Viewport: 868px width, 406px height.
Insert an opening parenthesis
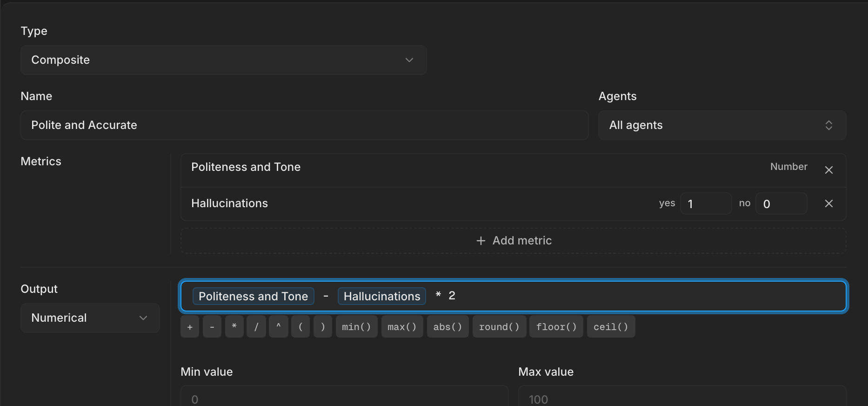300,326
